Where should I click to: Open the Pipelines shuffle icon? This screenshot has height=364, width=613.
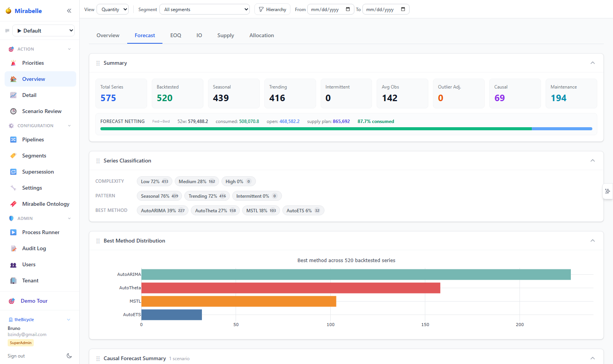13,139
